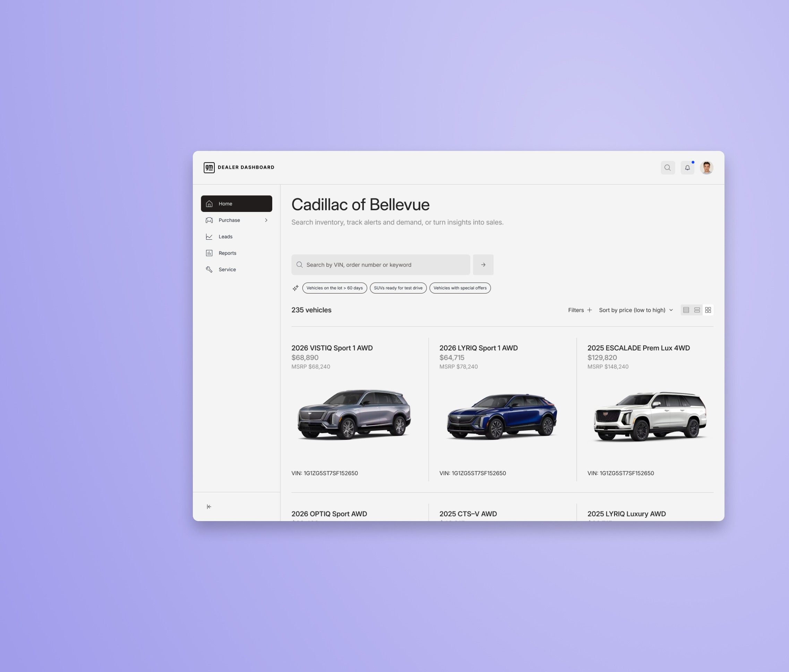This screenshot has height=672, width=789.
Task: Go to Leads section
Action: [x=225, y=237]
